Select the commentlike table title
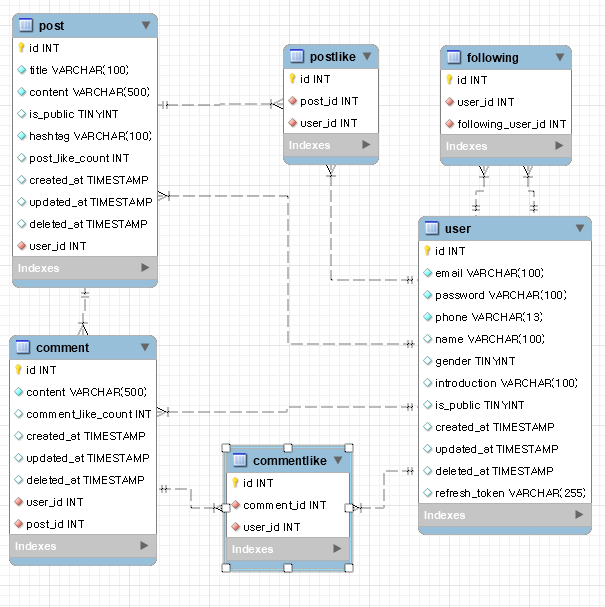 coord(290,460)
